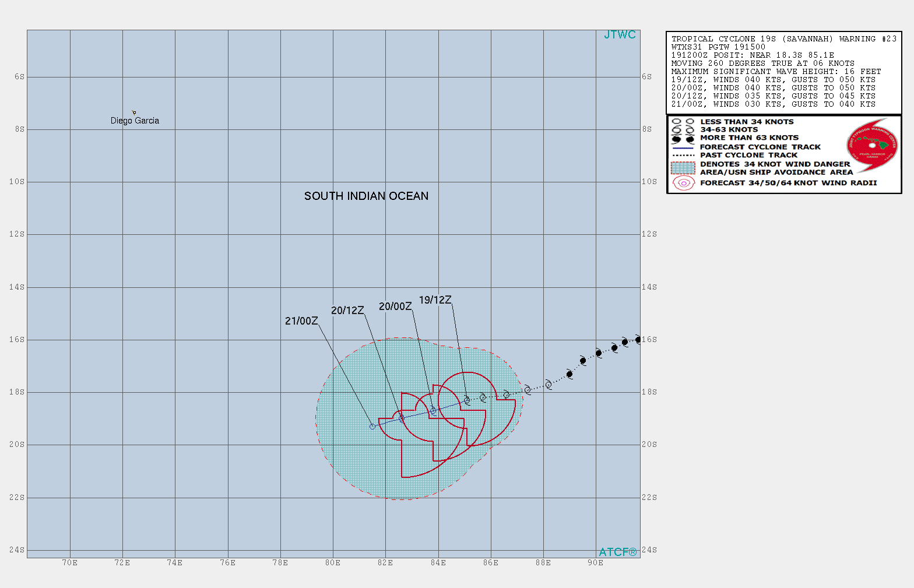Click the 'TROPICAL CYCLONE 19S (SAVANNAH) WARNING #23' heading
The height and width of the screenshot is (588, 914).
[x=784, y=39]
